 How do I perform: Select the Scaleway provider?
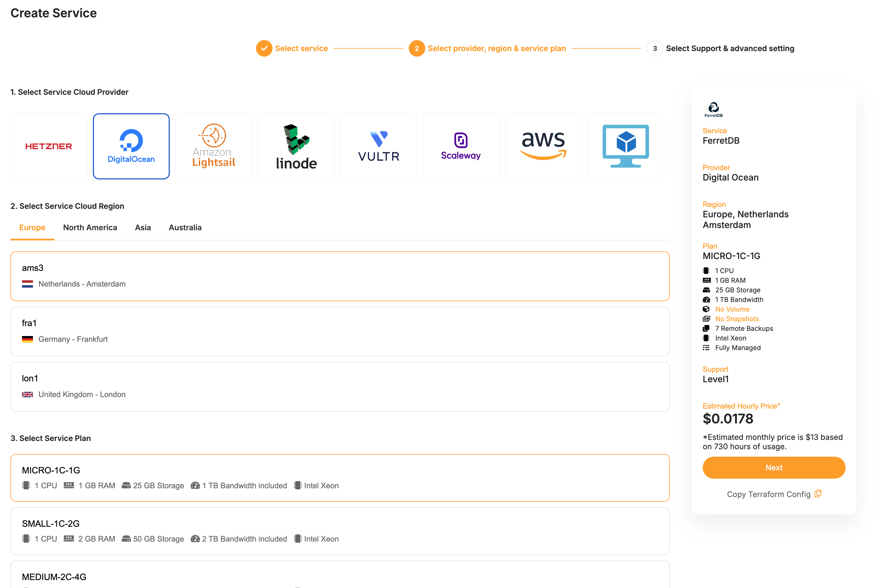(461, 146)
